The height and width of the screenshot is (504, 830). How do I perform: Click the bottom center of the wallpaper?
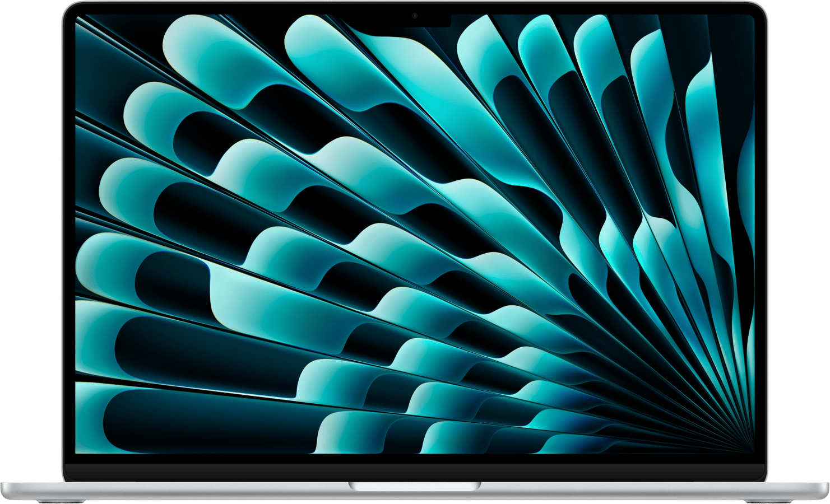pos(415,445)
